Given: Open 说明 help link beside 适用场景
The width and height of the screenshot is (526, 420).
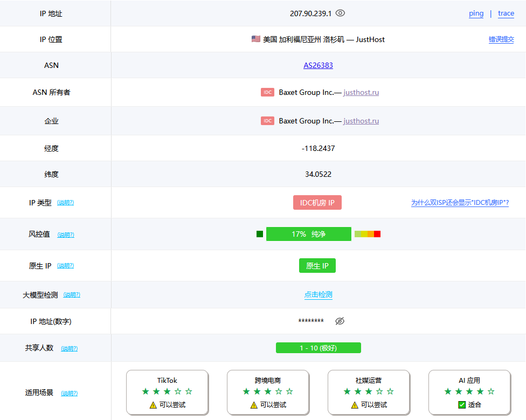Looking at the screenshot, I should pyautogui.click(x=69, y=393).
